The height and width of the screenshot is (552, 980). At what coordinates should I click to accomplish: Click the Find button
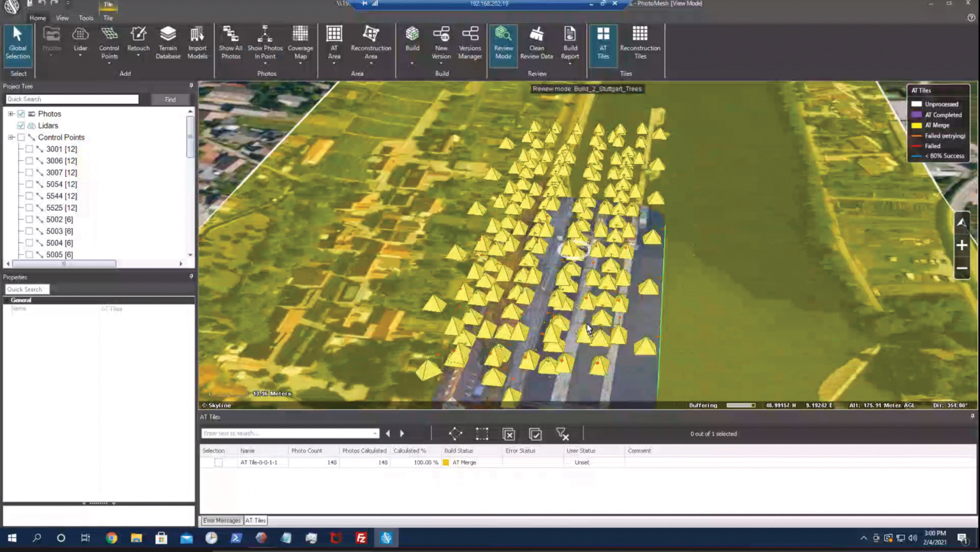170,100
